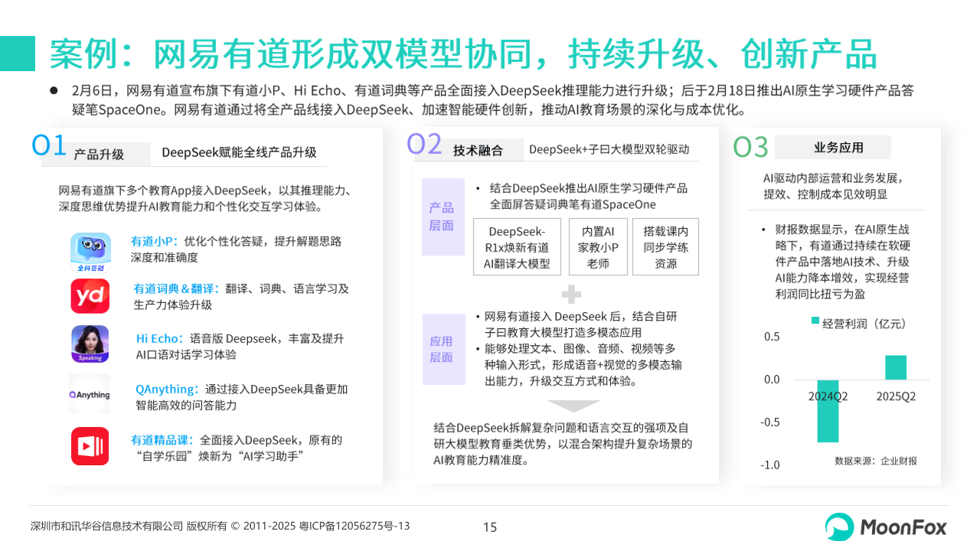This screenshot has width=980, height=551.
Task: Click the MoonFox logo icon
Action: tap(839, 527)
